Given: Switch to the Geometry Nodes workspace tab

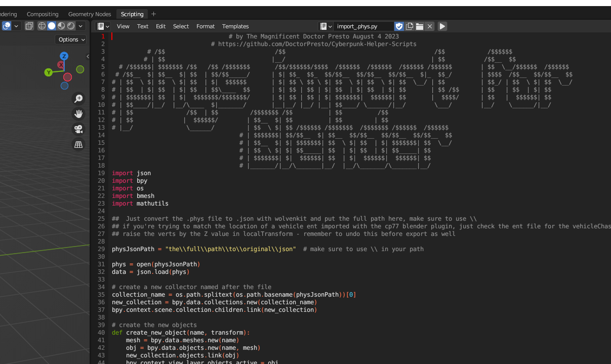Looking at the screenshot, I should click(x=89, y=14).
